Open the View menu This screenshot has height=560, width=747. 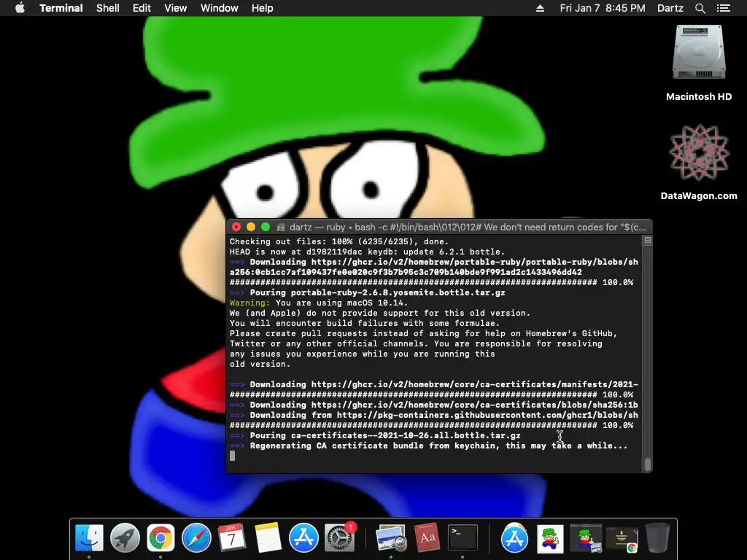tap(175, 8)
